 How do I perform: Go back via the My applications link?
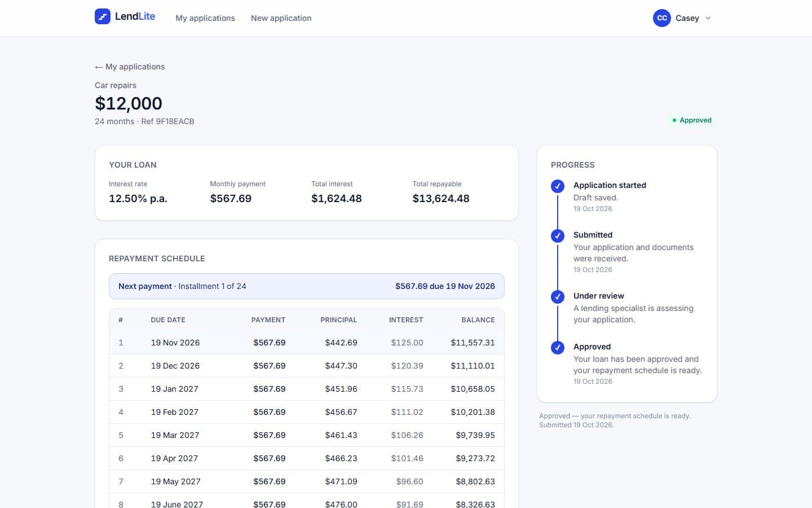(130, 67)
